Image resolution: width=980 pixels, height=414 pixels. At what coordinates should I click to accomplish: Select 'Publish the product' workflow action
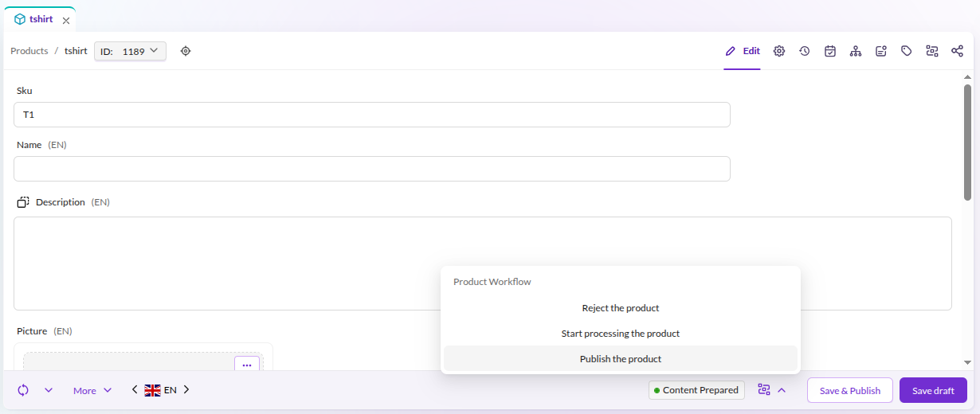[x=621, y=359]
